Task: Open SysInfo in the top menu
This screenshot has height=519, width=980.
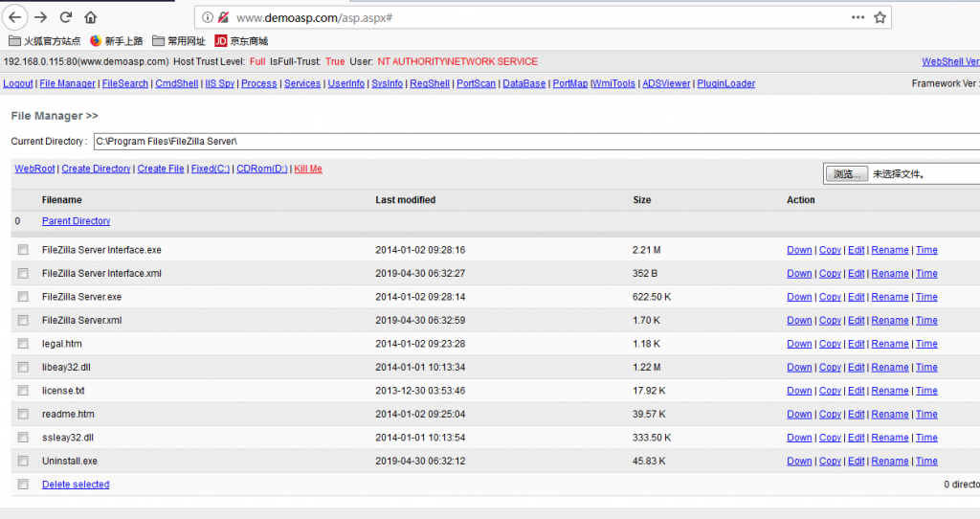Action: [387, 83]
